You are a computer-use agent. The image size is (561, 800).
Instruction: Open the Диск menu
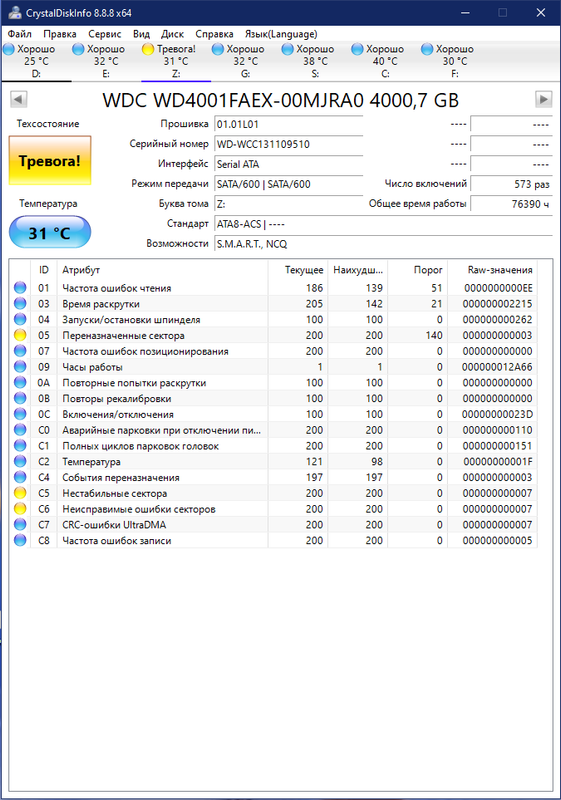pos(172,34)
